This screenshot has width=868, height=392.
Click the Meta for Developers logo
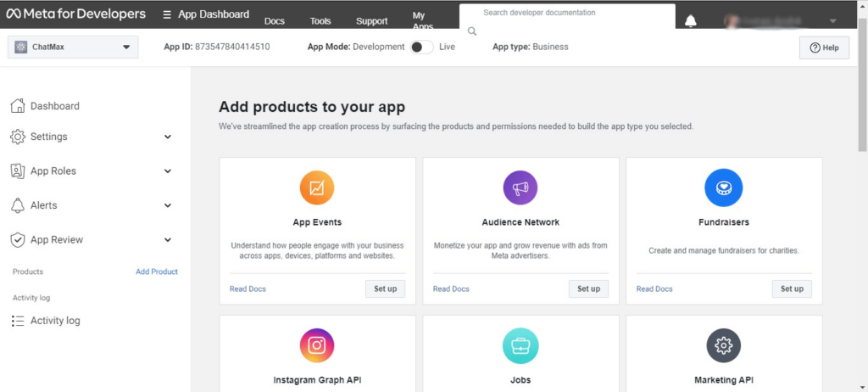click(x=75, y=14)
